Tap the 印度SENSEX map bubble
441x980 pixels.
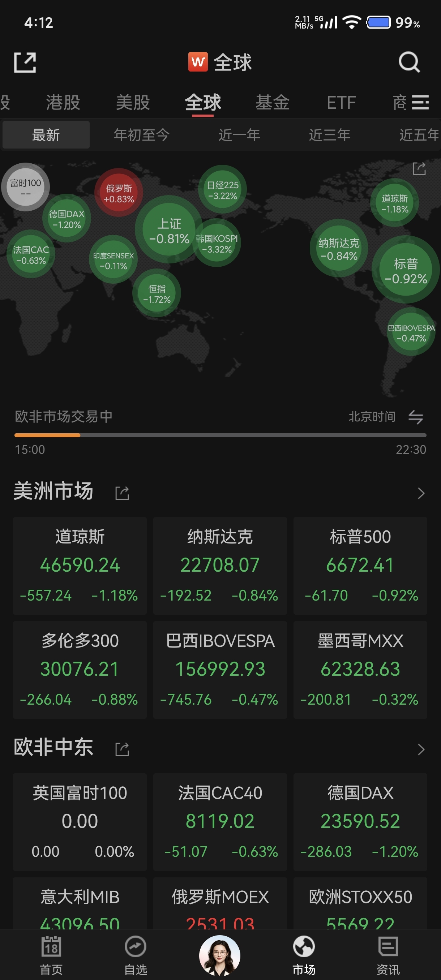click(114, 260)
